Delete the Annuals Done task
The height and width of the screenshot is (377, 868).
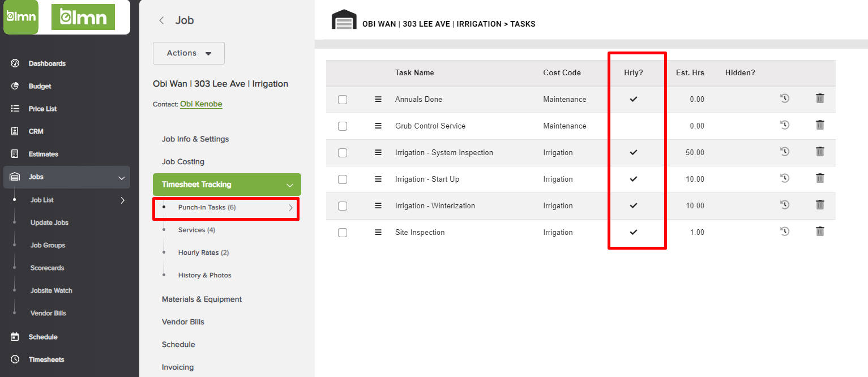[820, 98]
